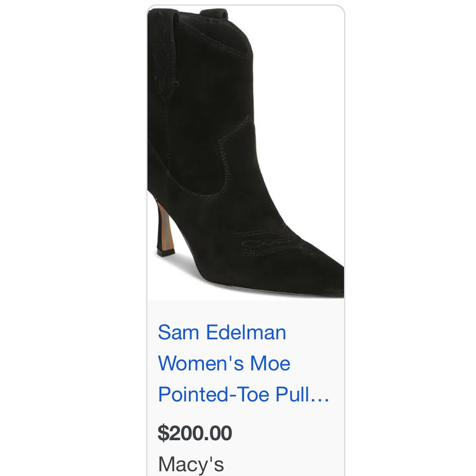
Task: Click the word "Edelman" in the title
Action: coord(246,333)
